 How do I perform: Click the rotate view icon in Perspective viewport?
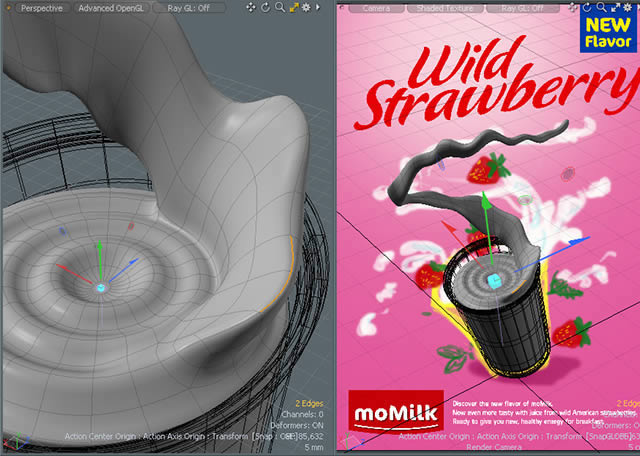265,7
